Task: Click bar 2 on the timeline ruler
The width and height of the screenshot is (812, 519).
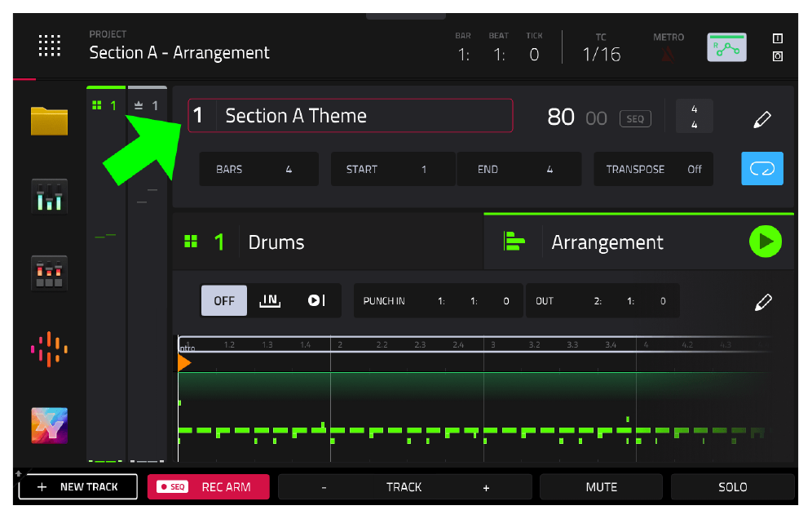Action: click(340, 344)
